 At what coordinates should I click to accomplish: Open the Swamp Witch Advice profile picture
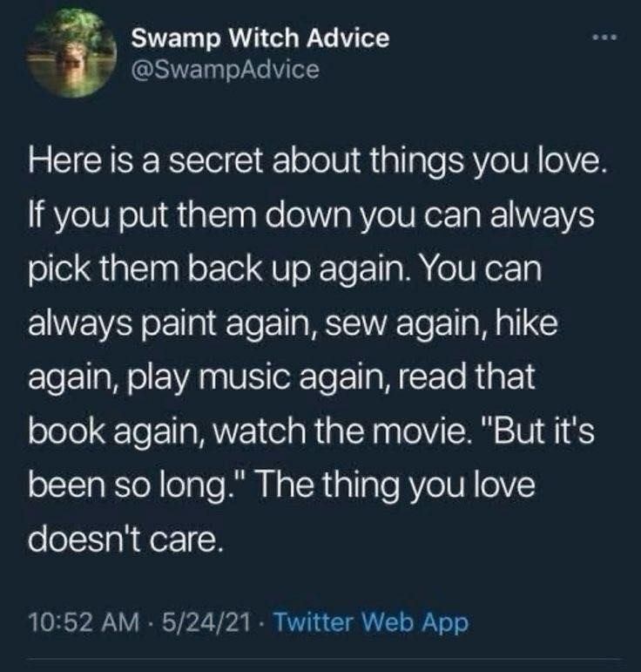(71, 54)
